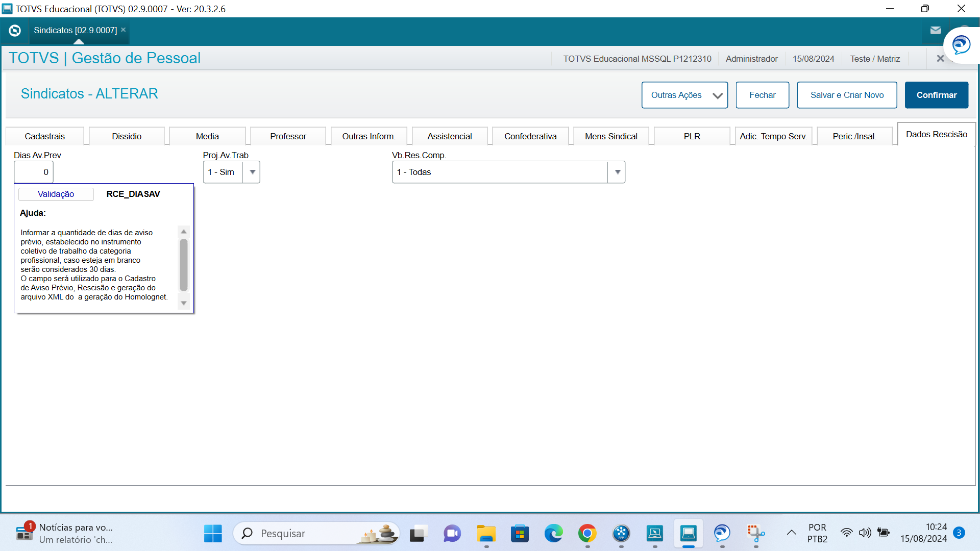Close the Sindicatos [02.9.0007] tab
980x551 pixels.
click(123, 30)
